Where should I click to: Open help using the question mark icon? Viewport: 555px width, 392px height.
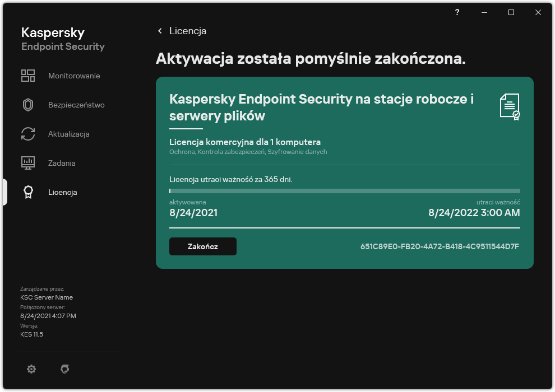456,12
